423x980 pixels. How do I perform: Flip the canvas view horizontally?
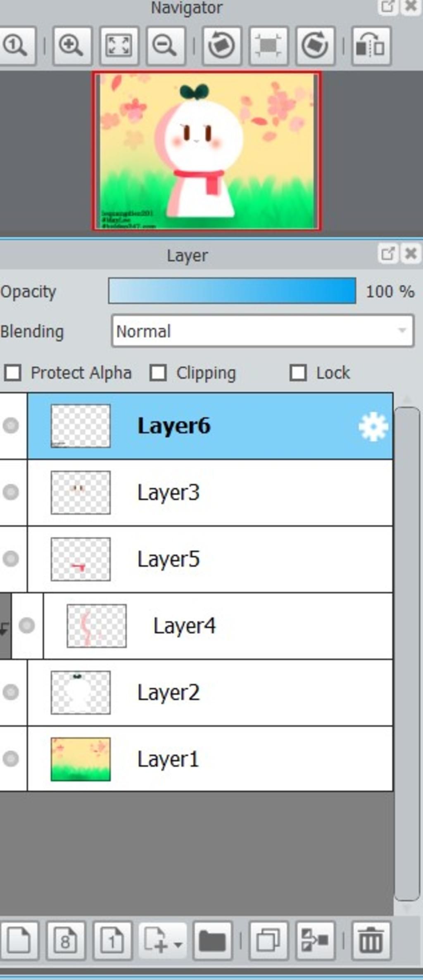(371, 46)
